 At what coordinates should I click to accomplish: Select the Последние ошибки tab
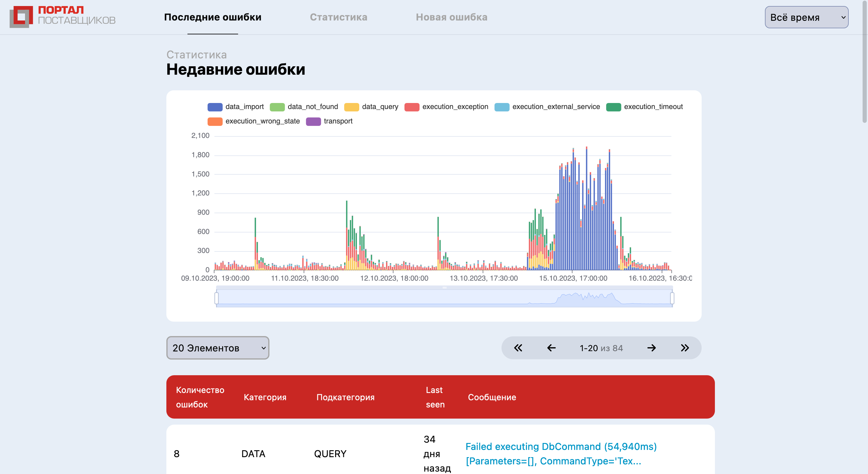pyautogui.click(x=212, y=17)
